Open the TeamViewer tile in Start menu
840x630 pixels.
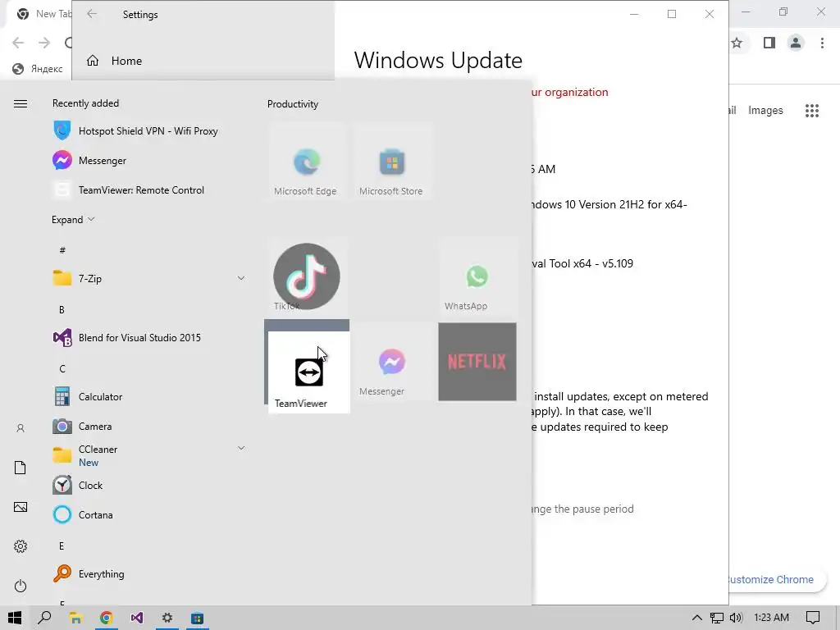coord(308,372)
